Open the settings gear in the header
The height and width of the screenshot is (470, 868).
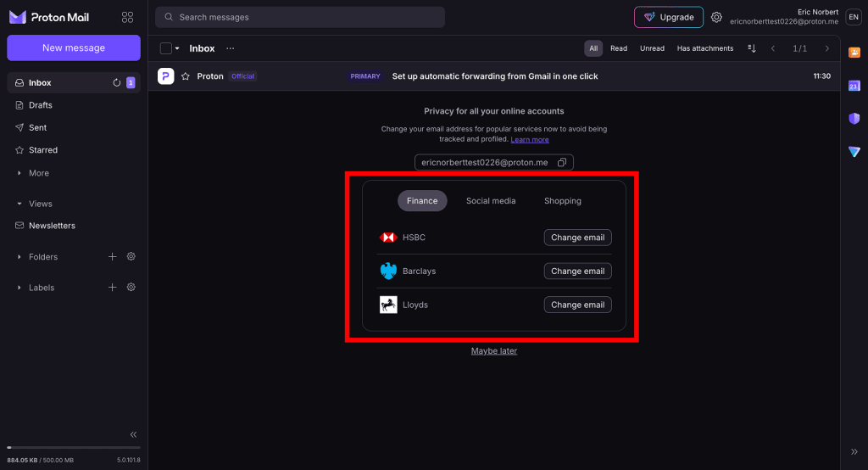point(716,17)
